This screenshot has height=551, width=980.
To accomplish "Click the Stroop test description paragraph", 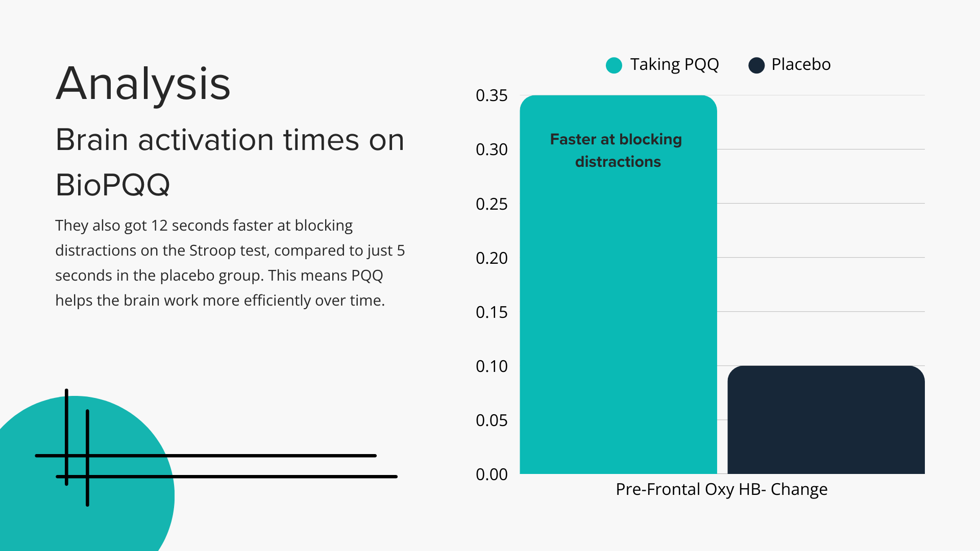I will [x=230, y=263].
